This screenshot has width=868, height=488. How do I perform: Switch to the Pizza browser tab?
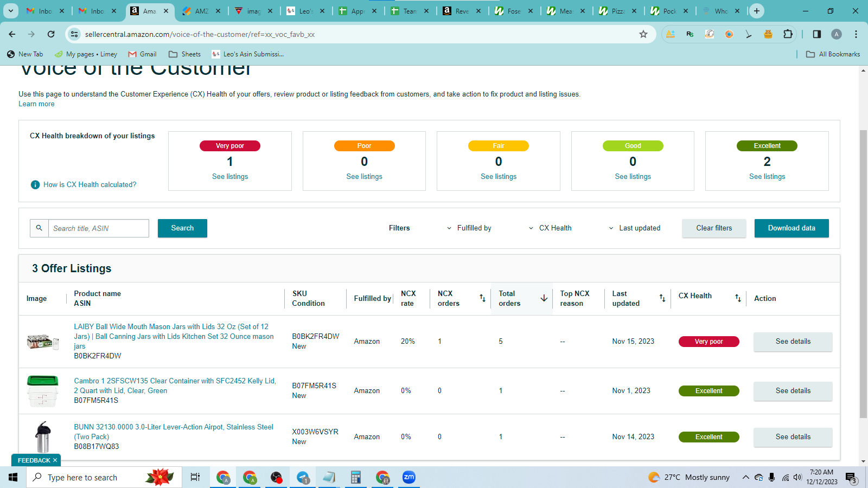click(618, 11)
